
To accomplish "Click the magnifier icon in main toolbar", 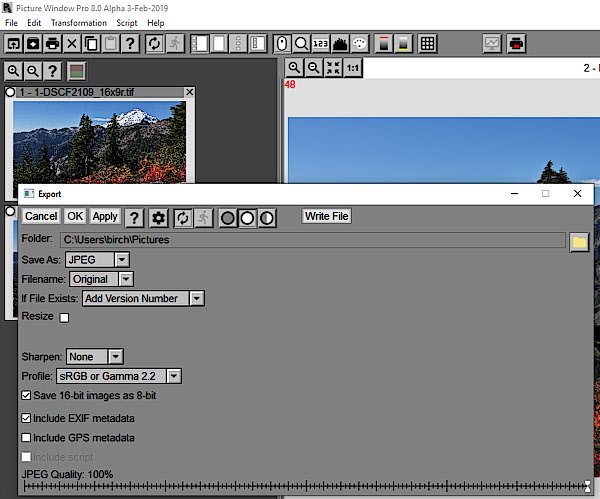I will (301, 44).
